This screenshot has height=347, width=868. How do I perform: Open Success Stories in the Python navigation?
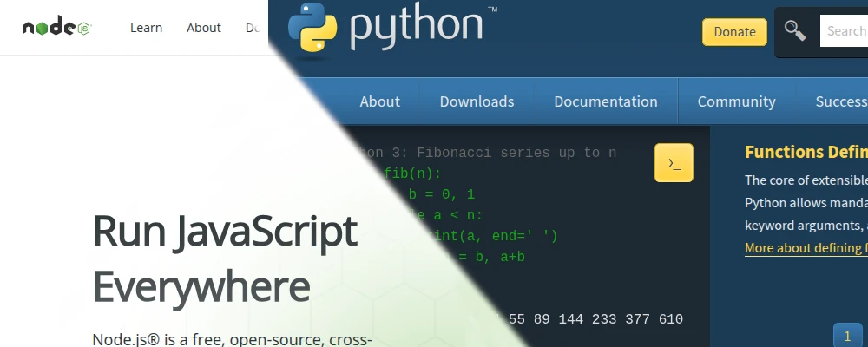click(840, 101)
